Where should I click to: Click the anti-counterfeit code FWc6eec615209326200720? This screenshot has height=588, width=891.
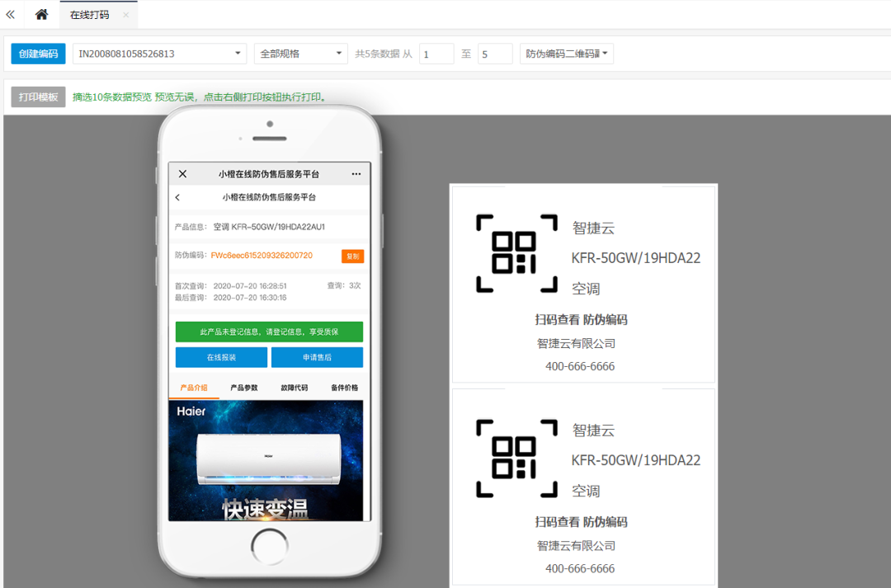click(262, 256)
